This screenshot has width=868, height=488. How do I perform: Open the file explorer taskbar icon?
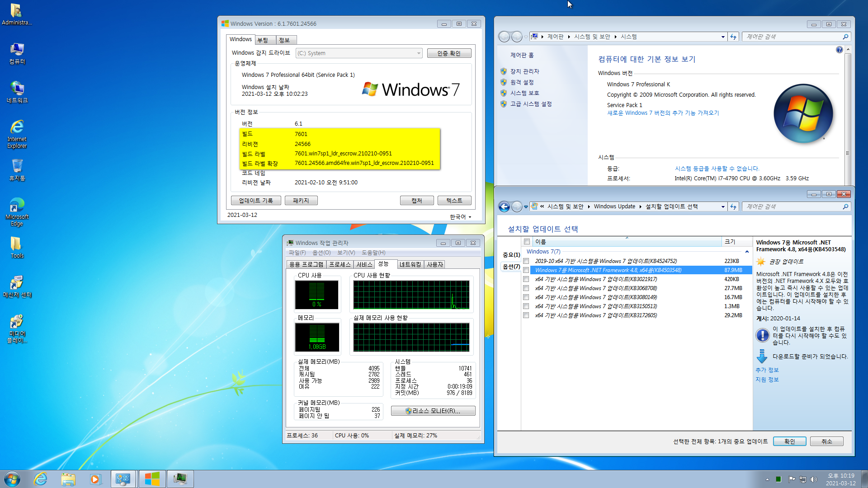click(x=68, y=479)
